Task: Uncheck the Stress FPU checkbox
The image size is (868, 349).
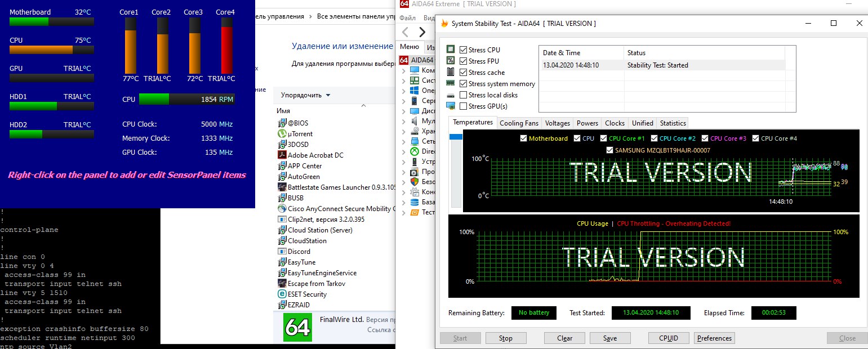Action: click(x=463, y=61)
